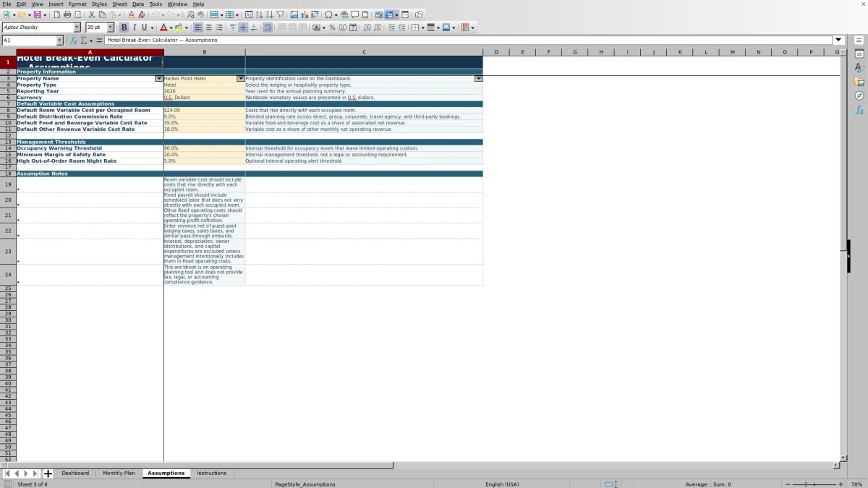The width and height of the screenshot is (868, 488).
Task: Open sidebar Navigator compass icon
Action: point(859,95)
